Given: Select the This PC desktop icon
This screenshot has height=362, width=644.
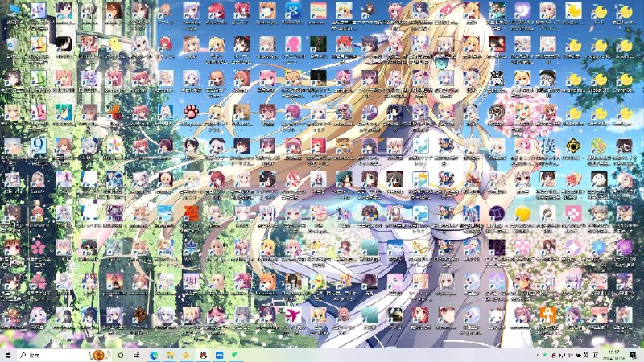Looking at the screenshot, I should [13, 11].
